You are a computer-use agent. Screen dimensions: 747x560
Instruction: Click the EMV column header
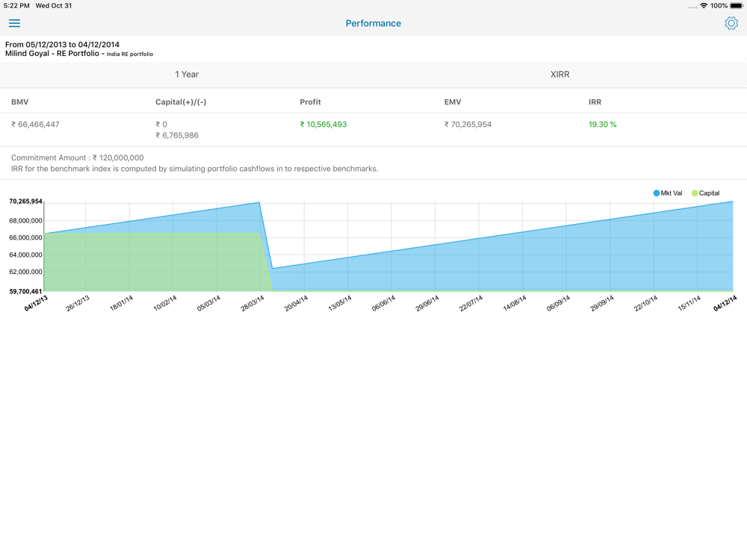453,102
